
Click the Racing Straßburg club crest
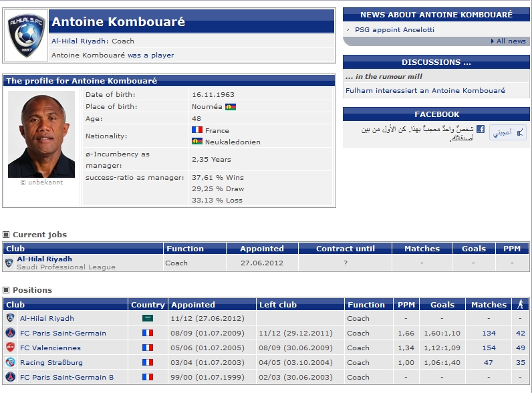tap(11, 362)
